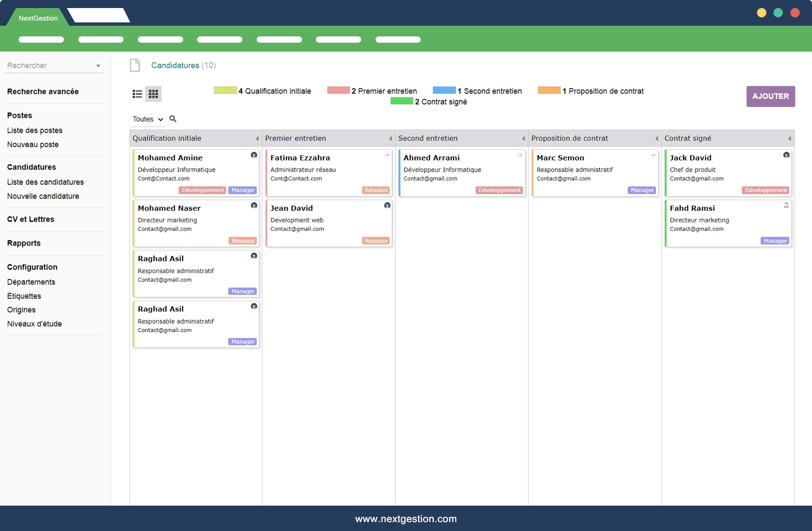Open Étiquettes under Configuration

click(x=24, y=296)
